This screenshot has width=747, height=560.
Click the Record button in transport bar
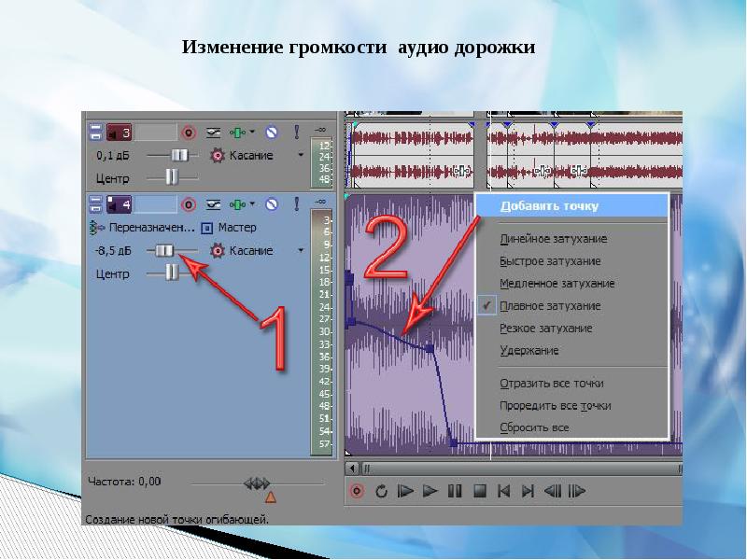point(357,490)
